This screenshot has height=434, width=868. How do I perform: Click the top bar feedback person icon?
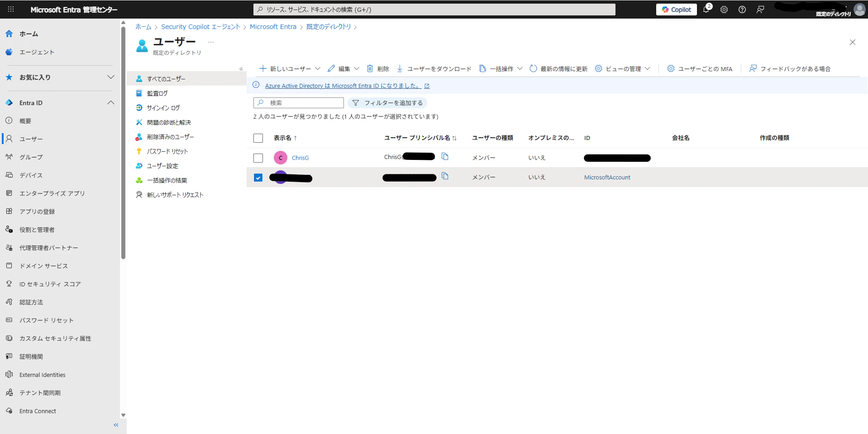760,10
